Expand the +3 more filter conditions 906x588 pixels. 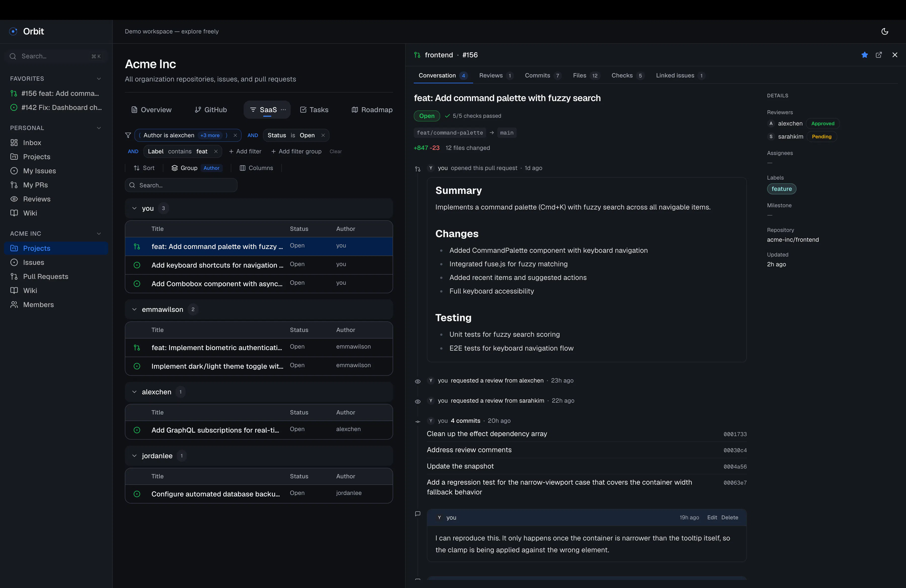tap(210, 135)
